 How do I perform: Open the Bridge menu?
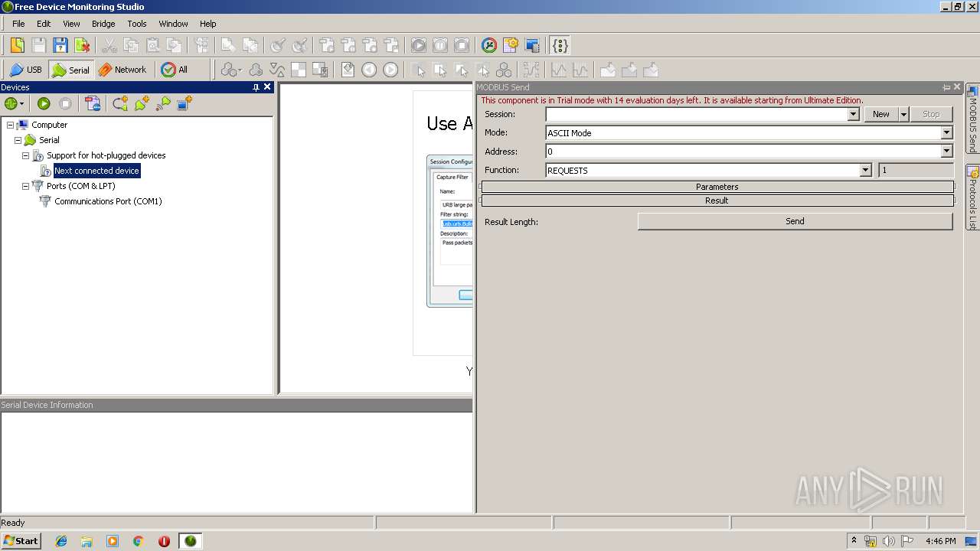pyautogui.click(x=103, y=24)
